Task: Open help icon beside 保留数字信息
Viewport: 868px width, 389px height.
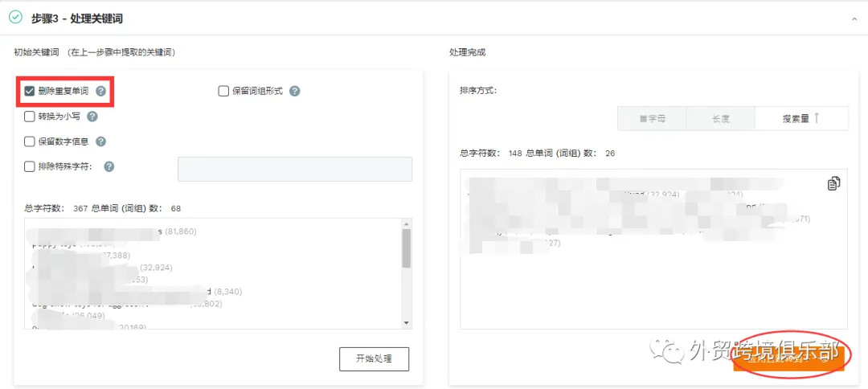Action: [x=100, y=141]
